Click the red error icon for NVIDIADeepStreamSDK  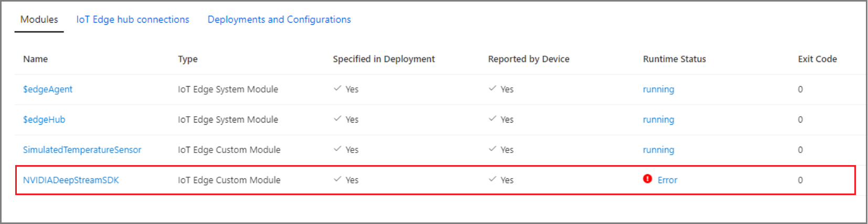coord(648,179)
